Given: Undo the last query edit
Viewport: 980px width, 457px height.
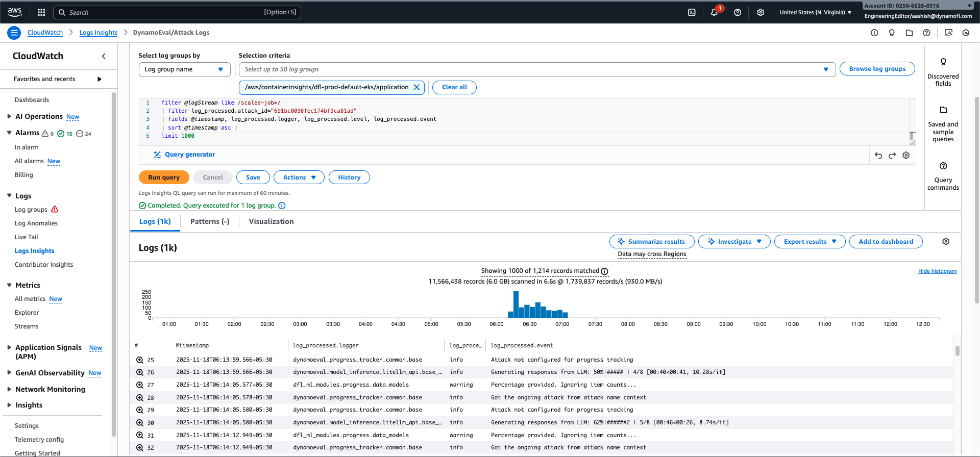Looking at the screenshot, I should pos(878,156).
